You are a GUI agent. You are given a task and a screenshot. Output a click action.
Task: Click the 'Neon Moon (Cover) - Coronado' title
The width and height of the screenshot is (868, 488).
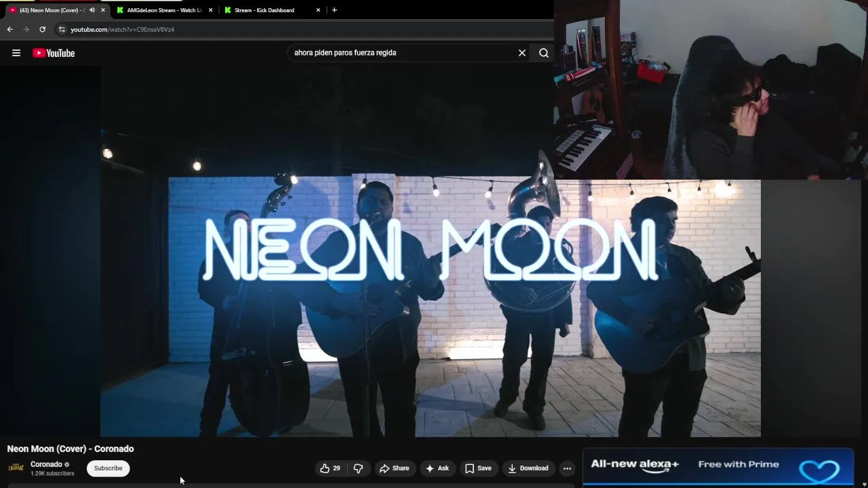click(71, 449)
